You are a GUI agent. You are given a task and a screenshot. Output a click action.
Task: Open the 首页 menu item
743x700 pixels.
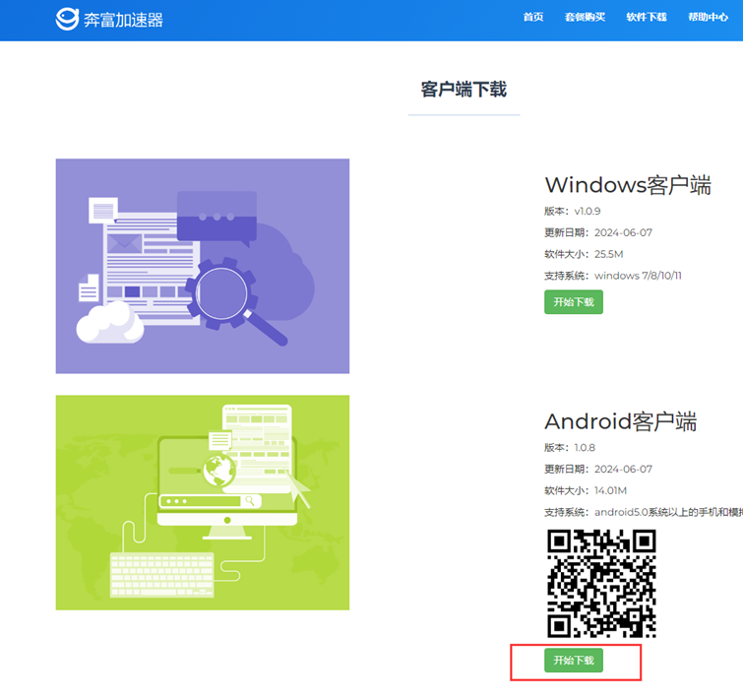point(533,17)
